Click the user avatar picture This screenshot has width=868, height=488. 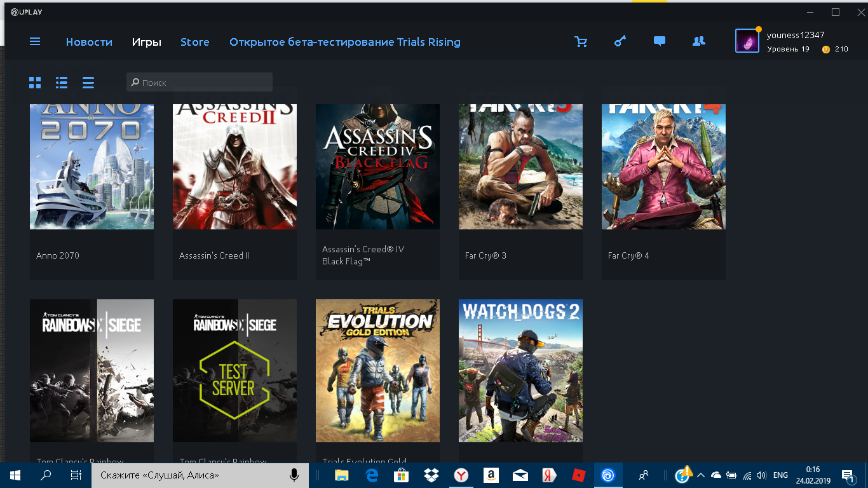(747, 41)
